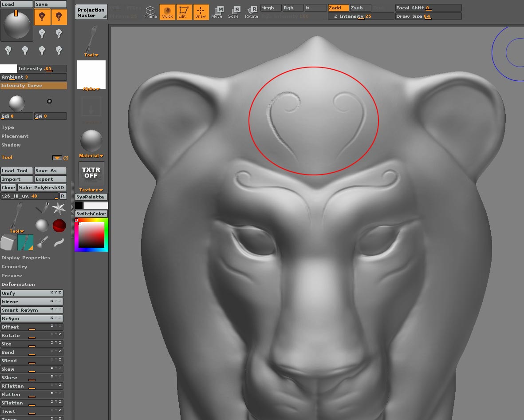Toggle the Zadd mode
Screen dimensions: 524x420
[x=339, y=8]
